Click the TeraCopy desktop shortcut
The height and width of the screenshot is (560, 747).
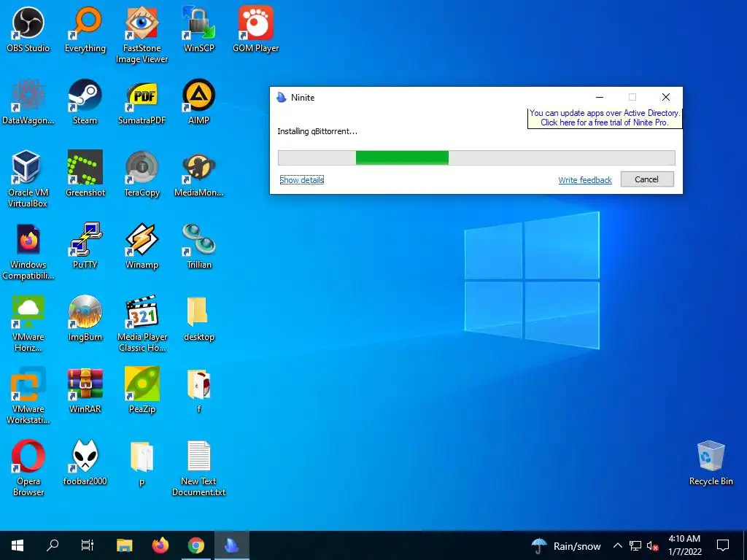tap(142, 174)
